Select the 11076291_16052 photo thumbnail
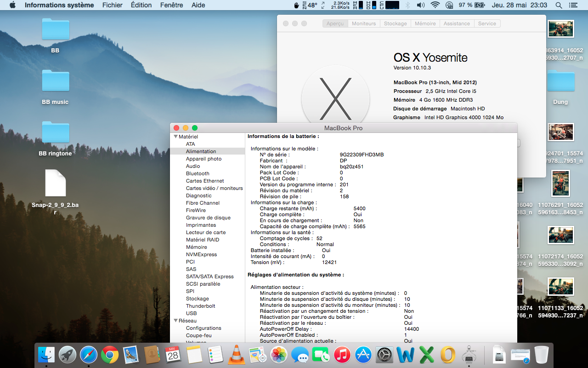 [x=560, y=183]
